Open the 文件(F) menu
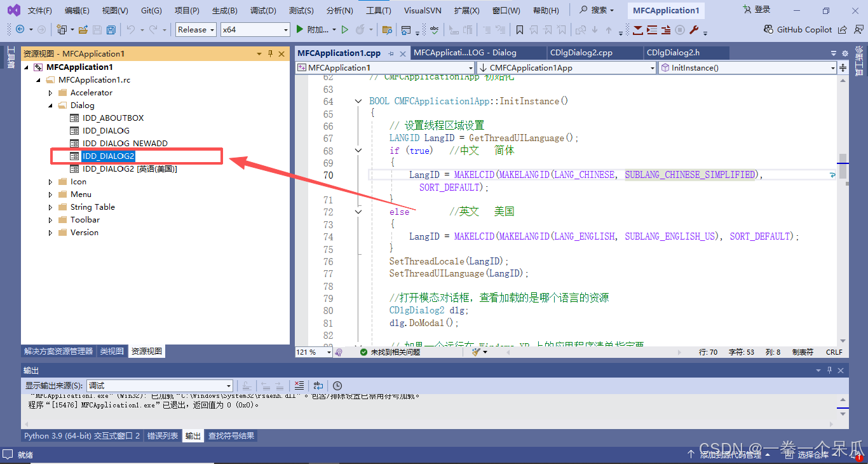 39,11
